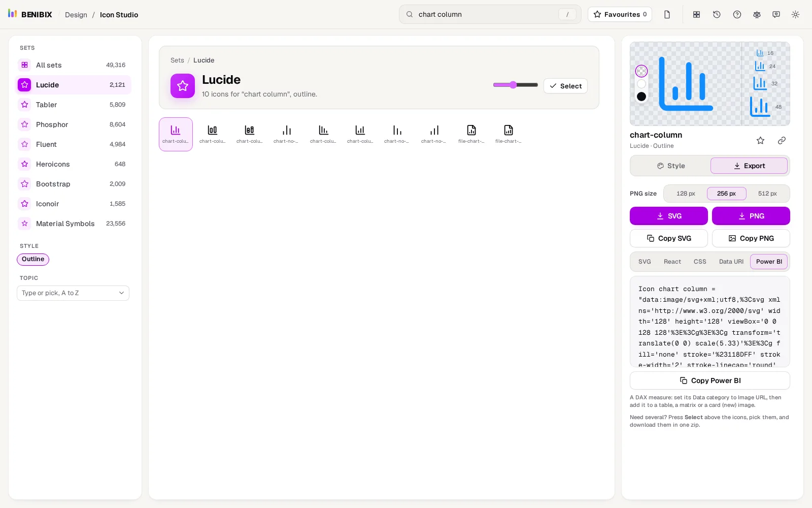Select the React code tab
The image size is (812, 508).
[672, 262]
